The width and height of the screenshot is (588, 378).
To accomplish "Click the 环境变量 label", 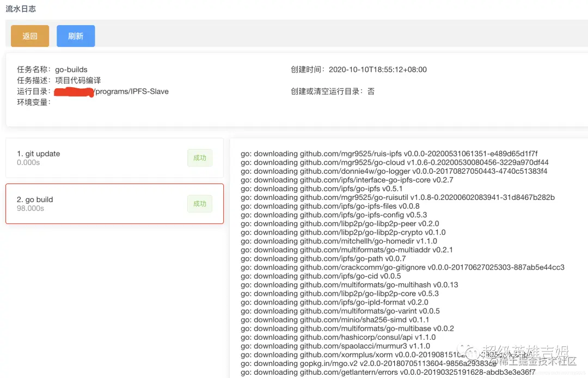I will (34, 102).
